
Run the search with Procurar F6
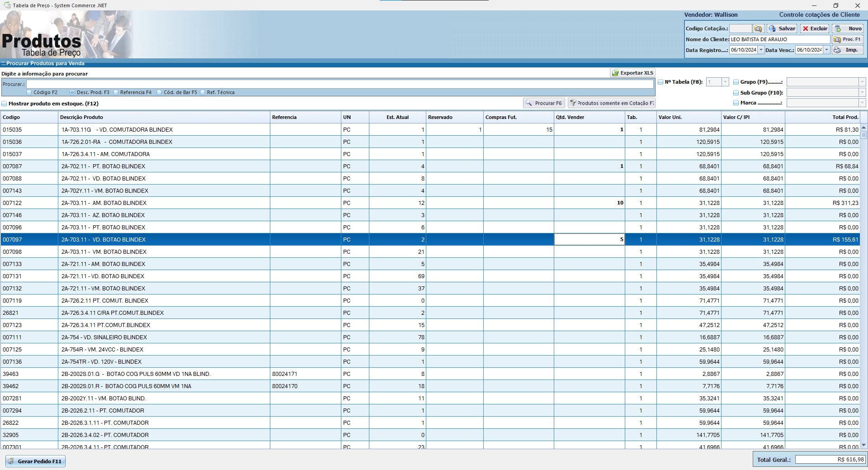point(544,103)
